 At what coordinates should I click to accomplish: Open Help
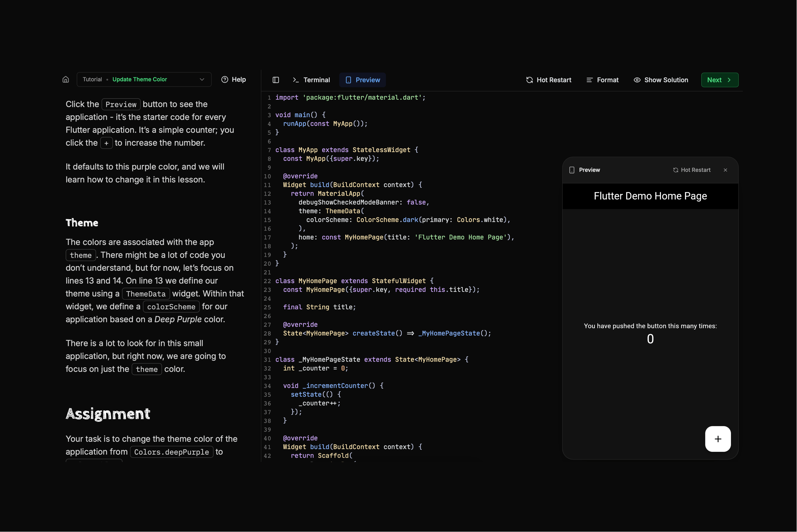point(233,79)
